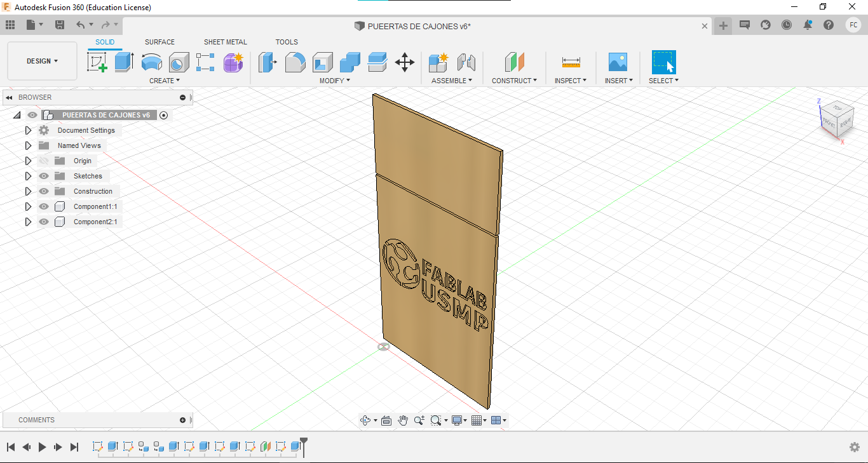Screen dimensions: 868x463
Task: Expand the Construction node
Action: [28, 191]
